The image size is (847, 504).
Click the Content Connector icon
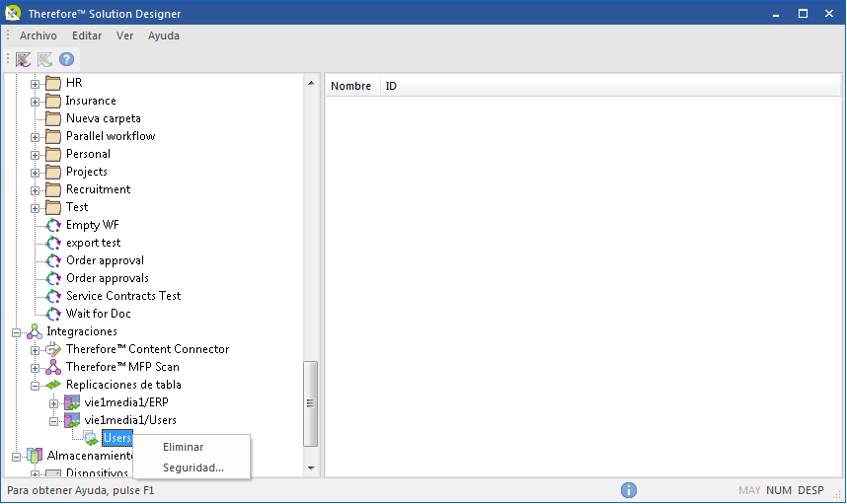53,349
